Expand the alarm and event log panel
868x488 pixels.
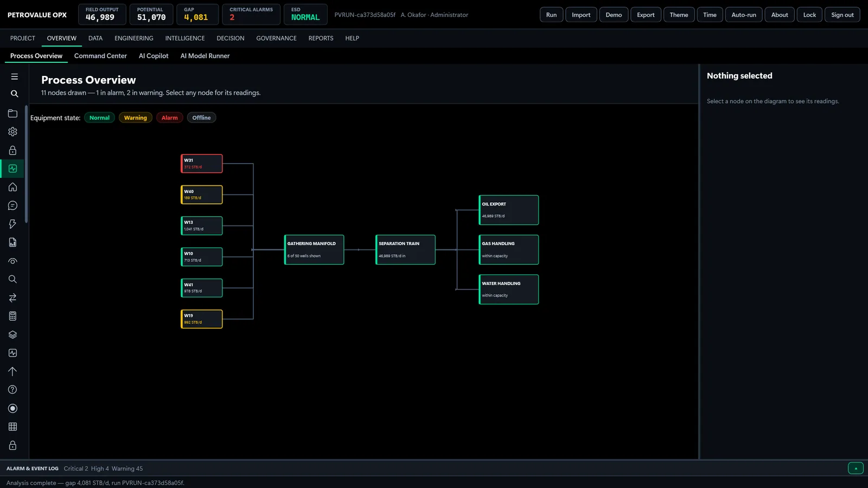tap(856, 468)
